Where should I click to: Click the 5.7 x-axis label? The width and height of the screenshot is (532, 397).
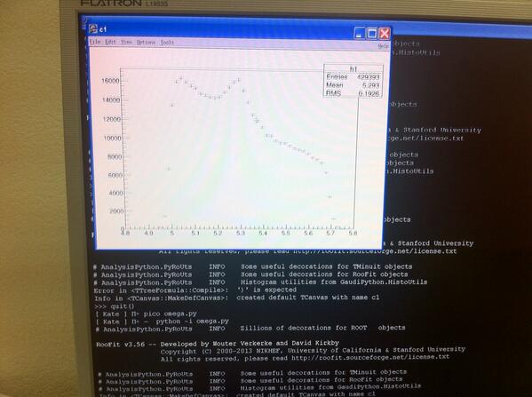point(330,233)
